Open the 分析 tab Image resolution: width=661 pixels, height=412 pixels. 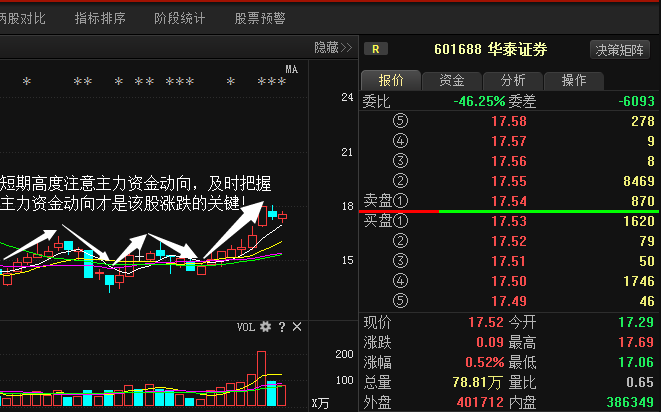point(513,81)
